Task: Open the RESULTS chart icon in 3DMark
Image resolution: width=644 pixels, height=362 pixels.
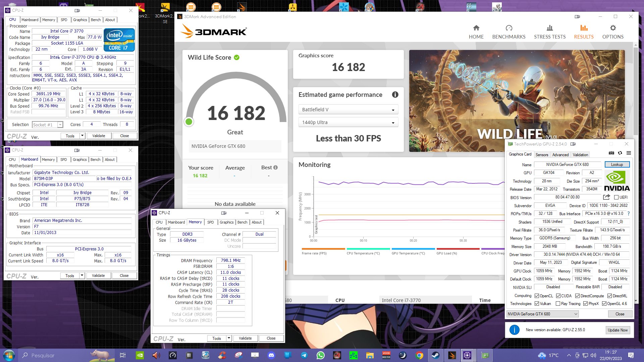Action: click(x=584, y=28)
